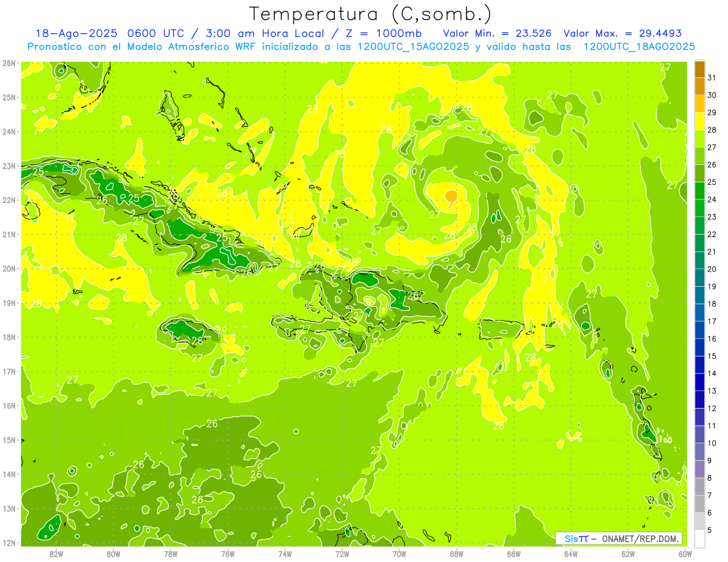Click the 14N latitude axis label
Viewport: 728px width, 562px height.
tap(9, 474)
